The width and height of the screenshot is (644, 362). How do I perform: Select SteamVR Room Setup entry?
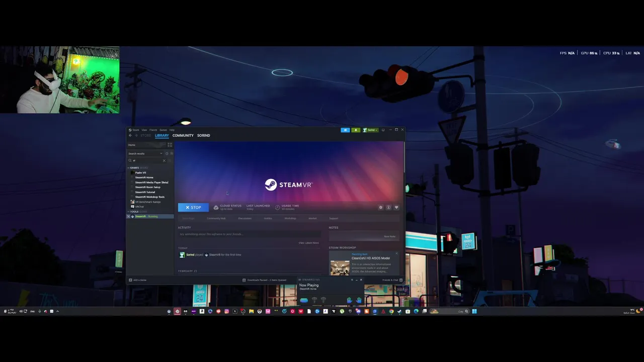(147, 187)
